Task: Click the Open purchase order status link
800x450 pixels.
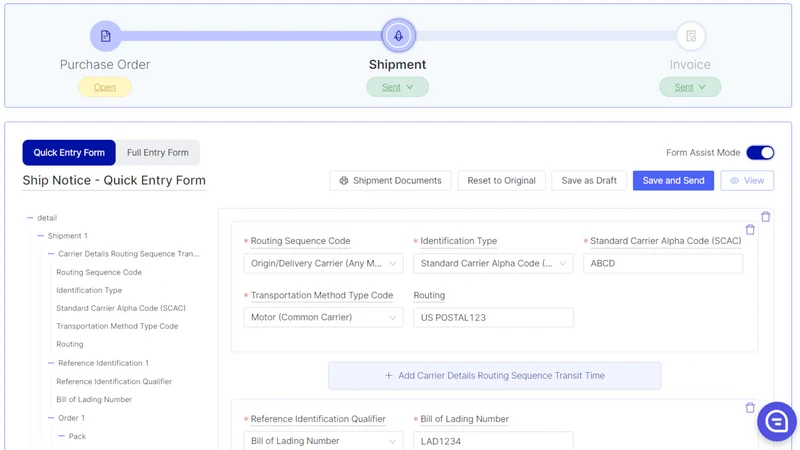Action: coord(105,87)
